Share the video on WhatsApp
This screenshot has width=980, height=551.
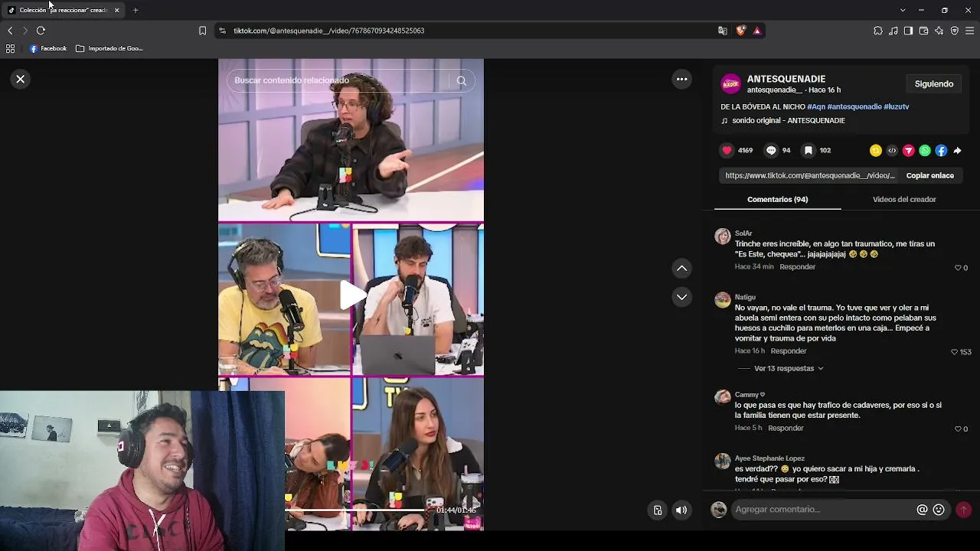click(925, 151)
